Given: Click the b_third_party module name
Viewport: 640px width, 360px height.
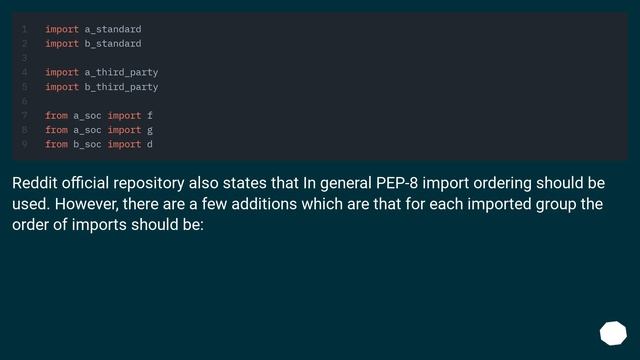Looking at the screenshot, I should tap(121, 87).
